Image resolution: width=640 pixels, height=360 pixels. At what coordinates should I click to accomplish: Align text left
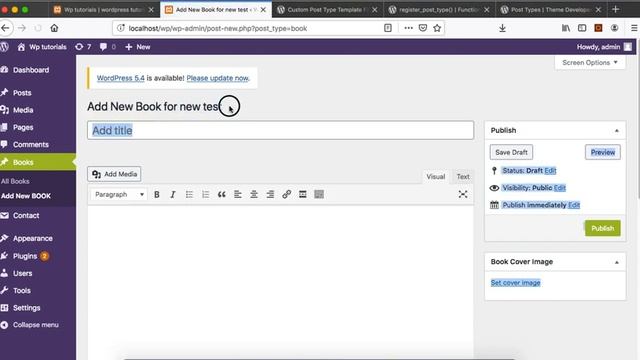pyautogui.click(x=238, y=195)
